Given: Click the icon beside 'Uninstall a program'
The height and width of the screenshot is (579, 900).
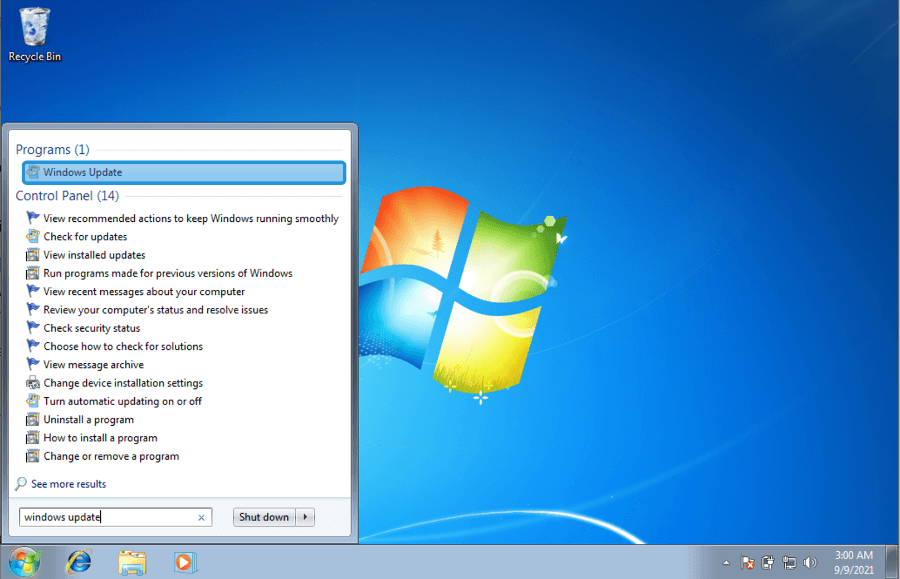Looking at the screenshot, I should pos(33,419).
